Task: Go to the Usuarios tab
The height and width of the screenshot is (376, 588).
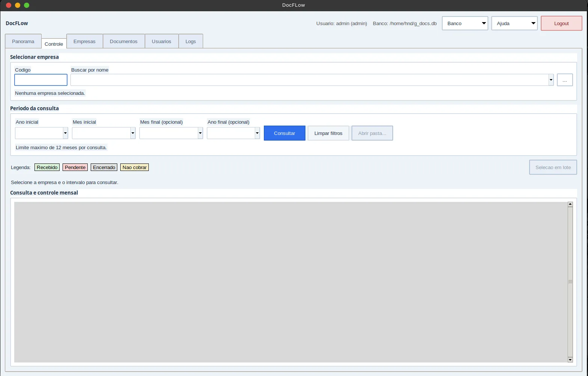Action: (x=162, y=41)
